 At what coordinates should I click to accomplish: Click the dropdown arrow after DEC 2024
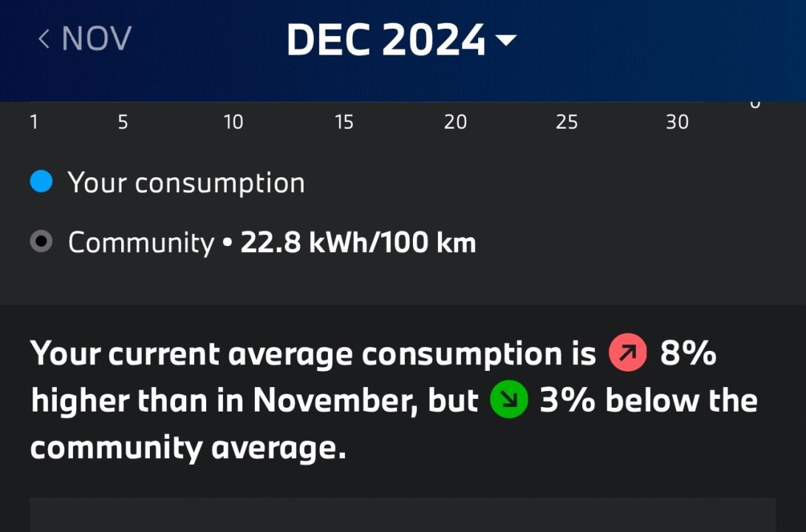click(505, 40)
